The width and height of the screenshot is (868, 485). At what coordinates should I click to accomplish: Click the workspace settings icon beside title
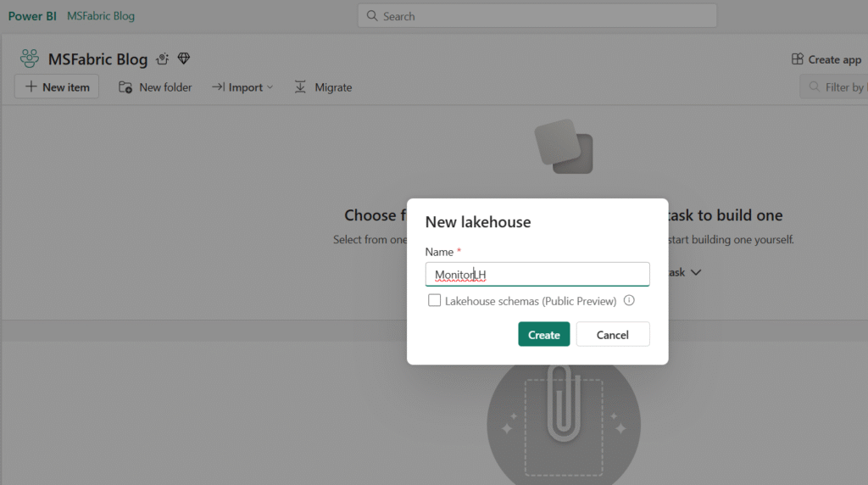(162, 59)
